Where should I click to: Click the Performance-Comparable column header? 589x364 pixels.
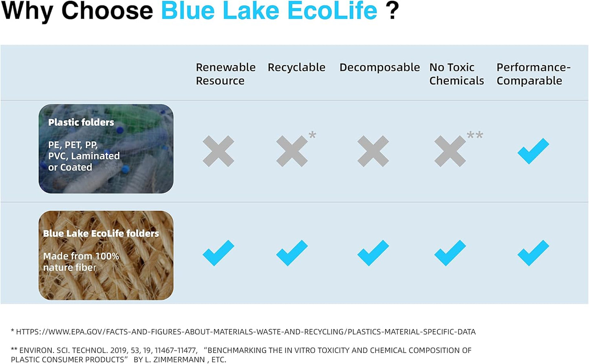click(533, 74)
